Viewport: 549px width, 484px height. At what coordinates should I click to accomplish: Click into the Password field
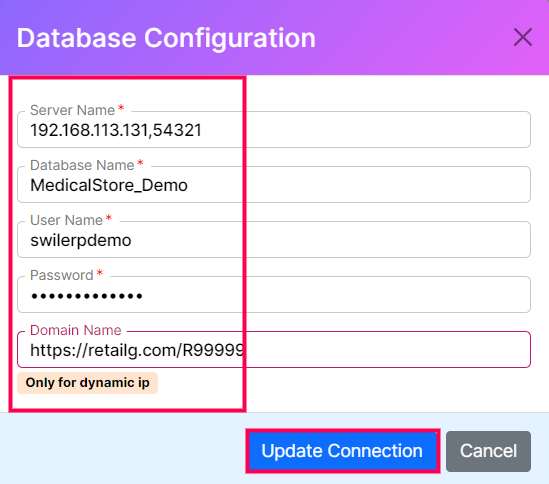pyautogui.click(x=274, y=295)
